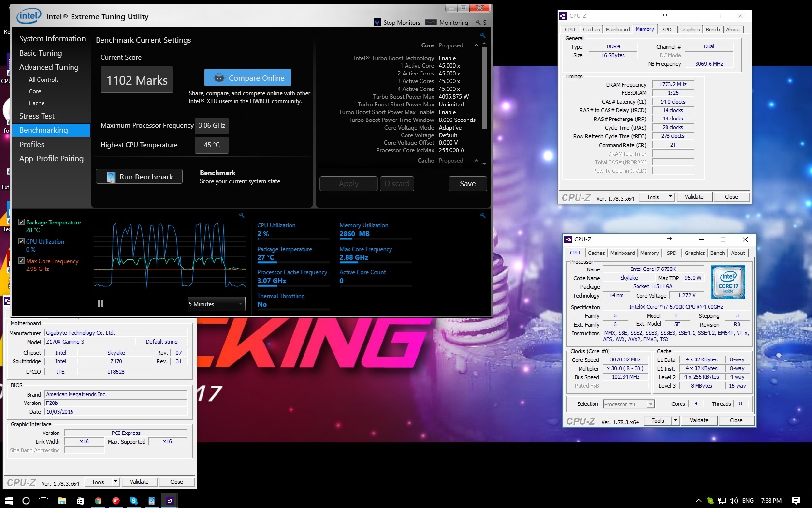
Task: Click the 1102 Marks score box
Action: [x=137, y=80]
